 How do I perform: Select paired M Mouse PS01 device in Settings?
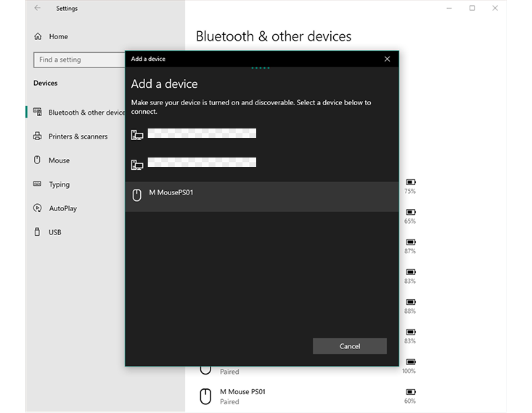pos(307,396)
